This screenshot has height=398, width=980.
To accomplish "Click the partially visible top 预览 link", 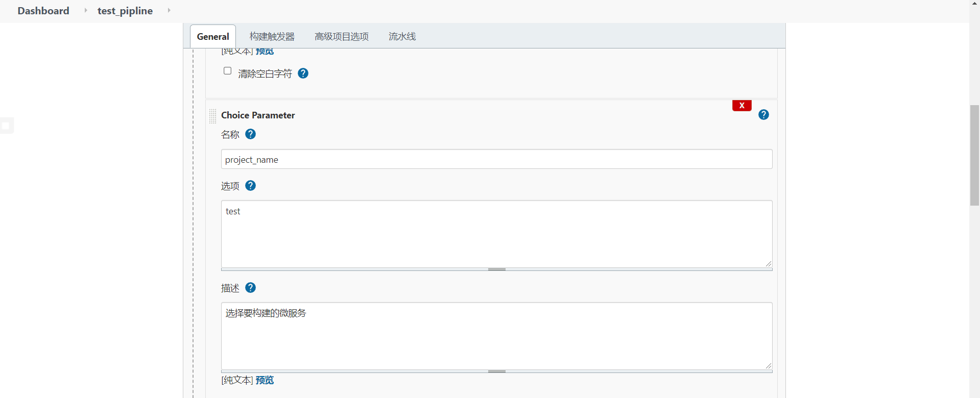I will [x=265, y=52].
